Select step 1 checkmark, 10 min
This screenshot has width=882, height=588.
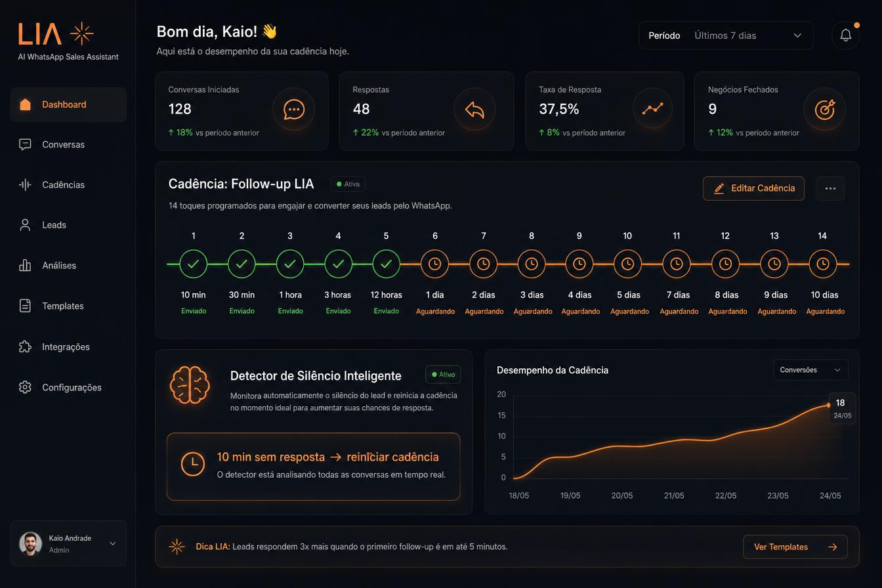[x=193, y=264]
